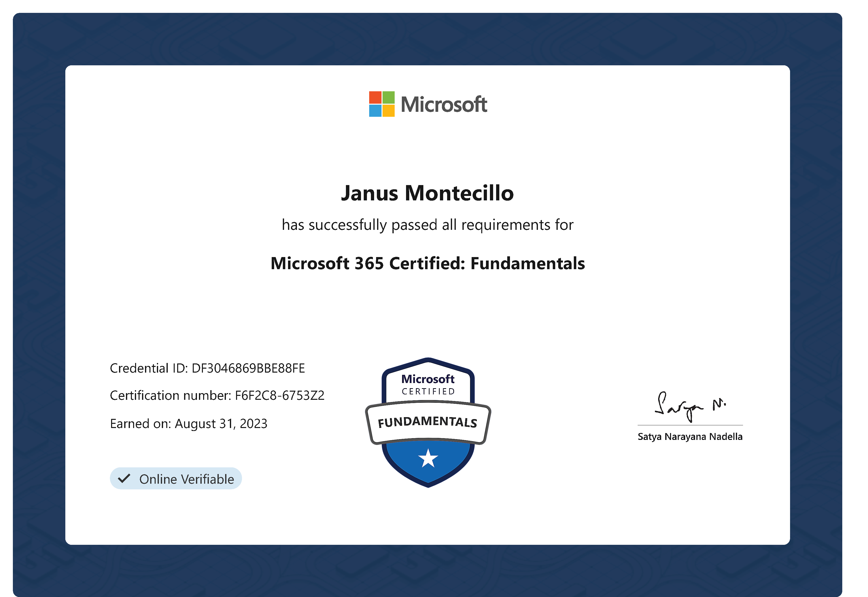
Task: Click the Microsoft four-square logo
Action: tap(382, 104)
